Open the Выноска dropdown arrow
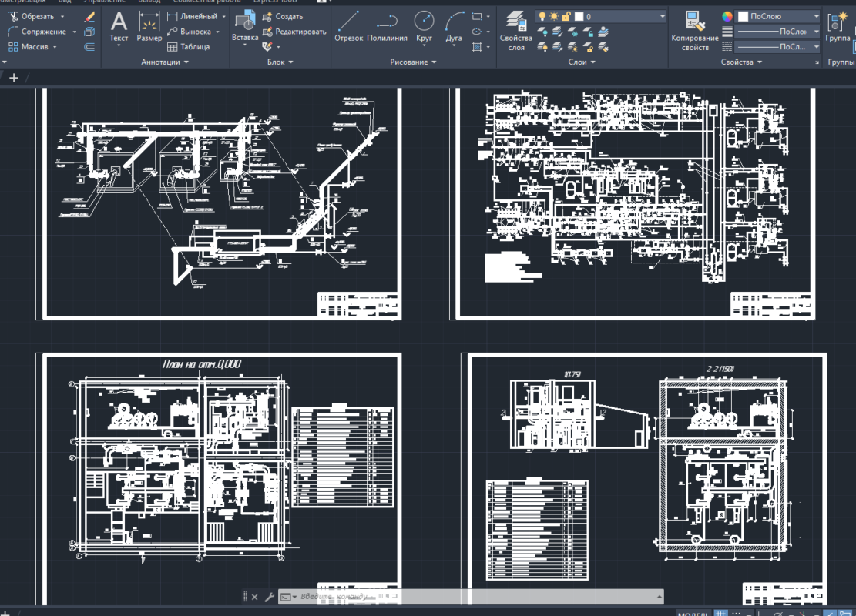 217,32
